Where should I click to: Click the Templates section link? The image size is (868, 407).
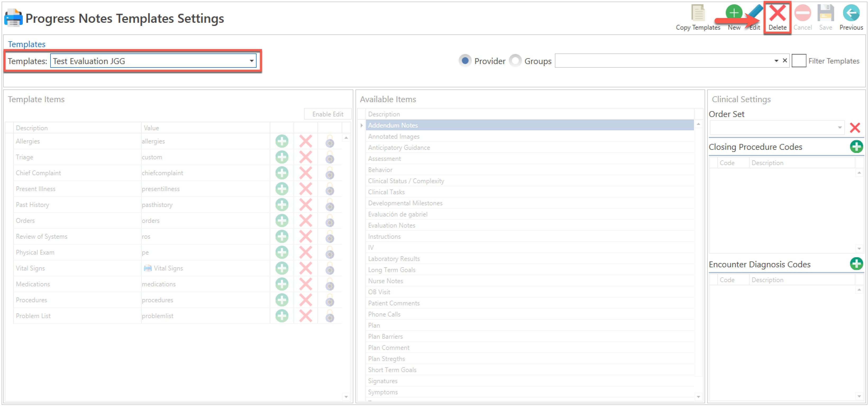(27, 44)
